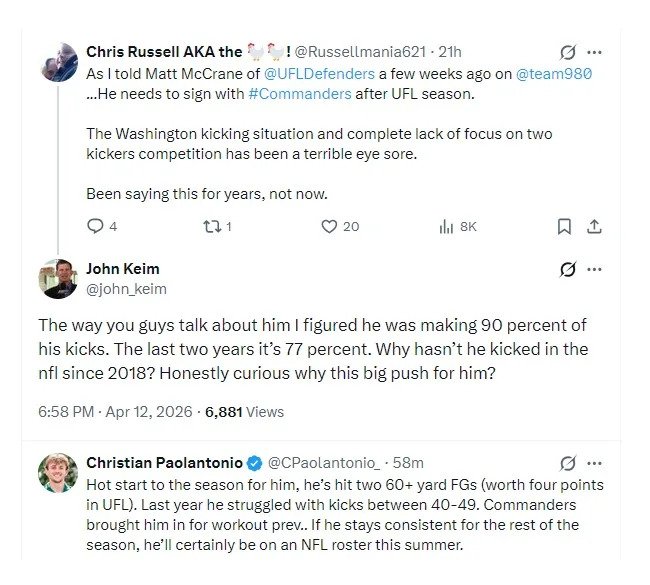
Task: Open Chris Russell's profile avatar
Action: click(x=58, y=62)
